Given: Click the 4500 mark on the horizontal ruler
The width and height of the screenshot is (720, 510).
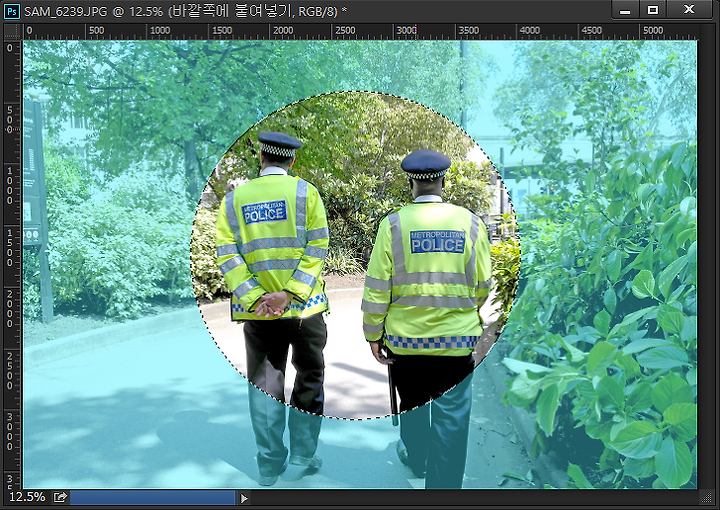Looking at the screenshot, I should click(x=591, y=30).
